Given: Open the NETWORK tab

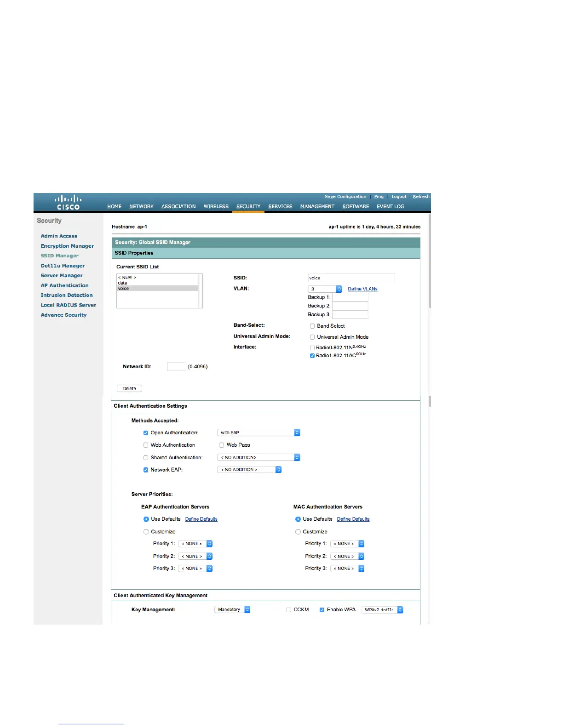Looking at the screenshot, I should (141, 207).
